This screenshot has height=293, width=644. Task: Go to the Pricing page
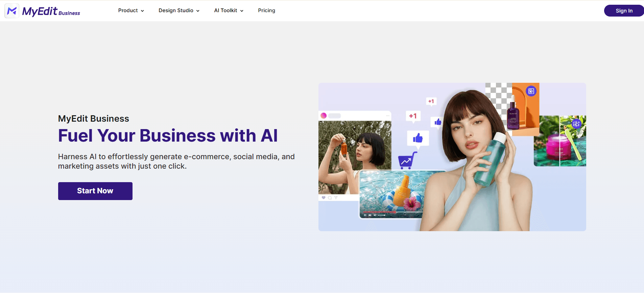[x=266, y=10]
